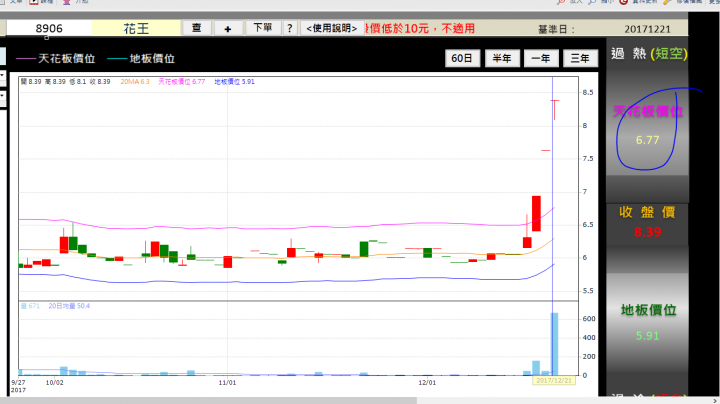
Task: Click the pink 天花板價位 6.77 chart label
Action: point(181,82)
